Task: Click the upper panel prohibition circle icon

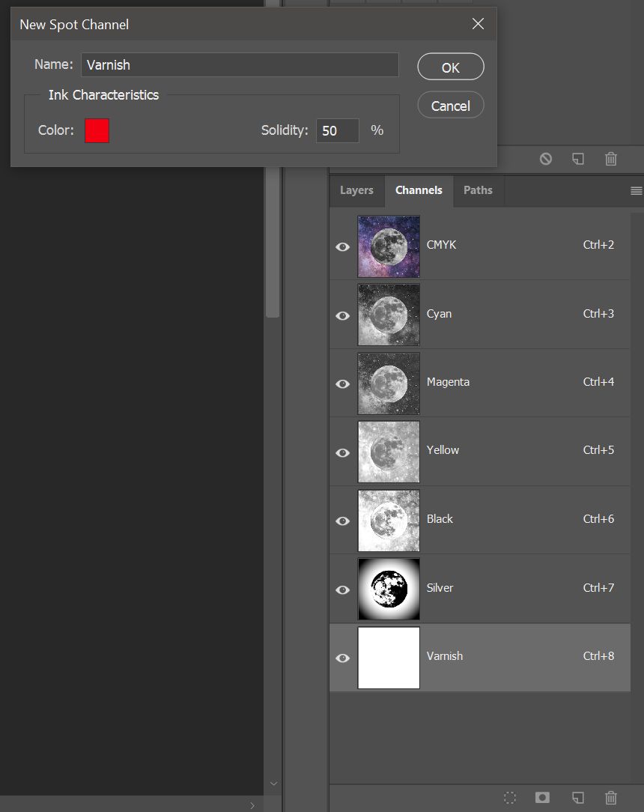Action: (x=546, y=159)
